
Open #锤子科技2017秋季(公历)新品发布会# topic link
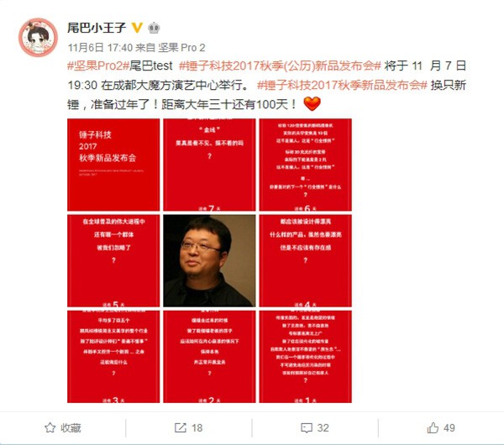[280, 65]
